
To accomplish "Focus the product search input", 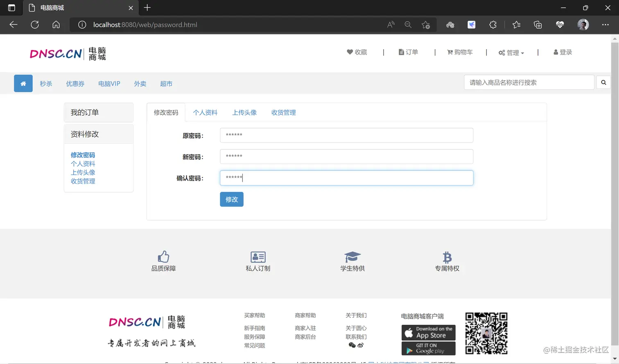I will (x=529, y=82).
